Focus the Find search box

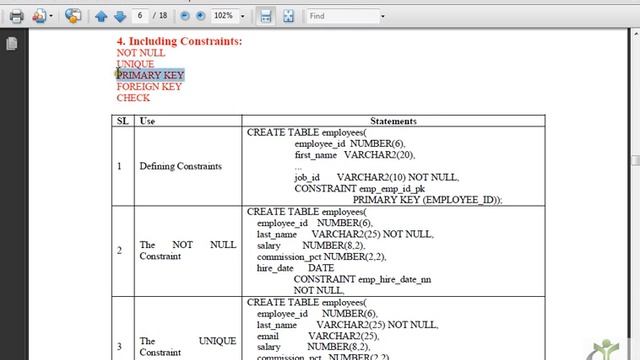[343, 16]
